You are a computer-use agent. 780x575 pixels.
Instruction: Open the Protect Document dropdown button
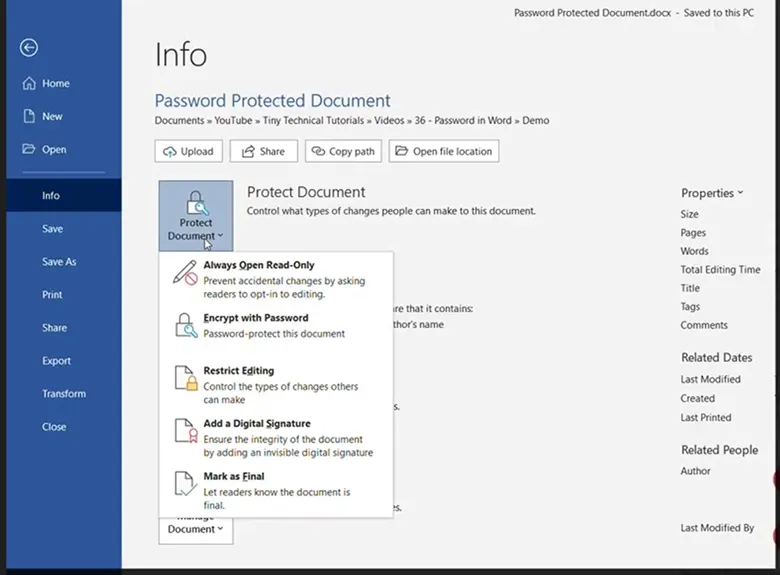(196, 216)
